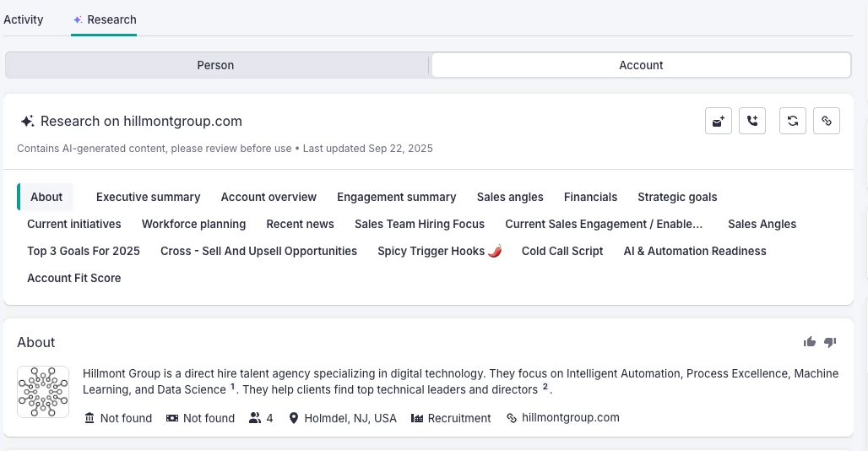
Task: Open Cross - Sell And Upsell Opportunities
Action: pos(258,251)
